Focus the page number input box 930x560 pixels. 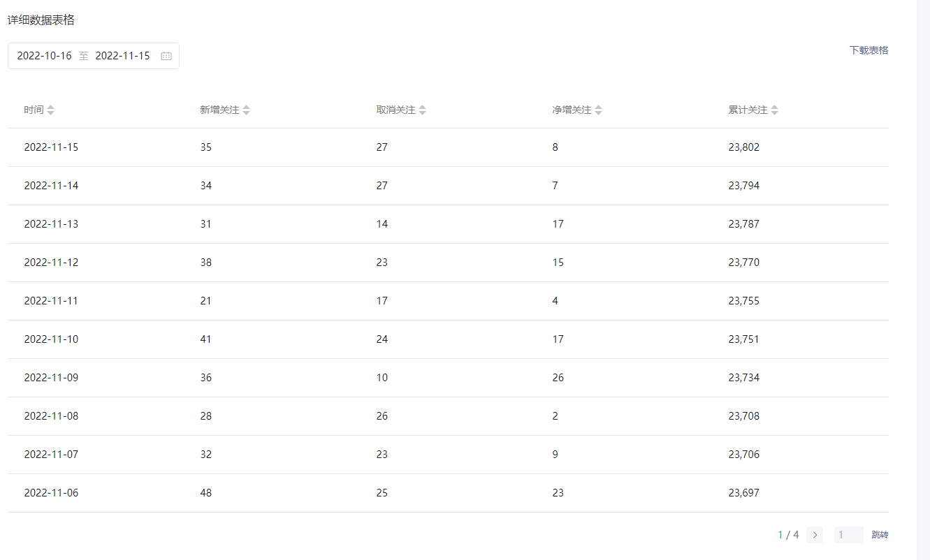click(x=848, y=535)
